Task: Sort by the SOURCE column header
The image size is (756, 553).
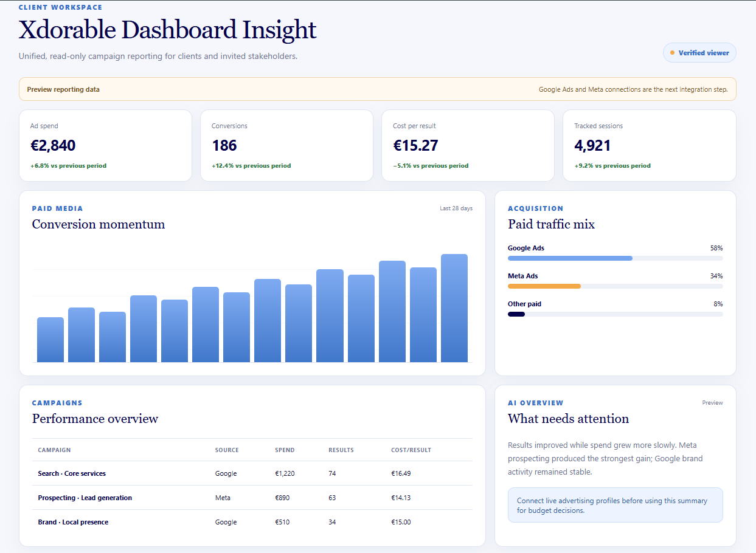Action: click(x=227, y=450)
